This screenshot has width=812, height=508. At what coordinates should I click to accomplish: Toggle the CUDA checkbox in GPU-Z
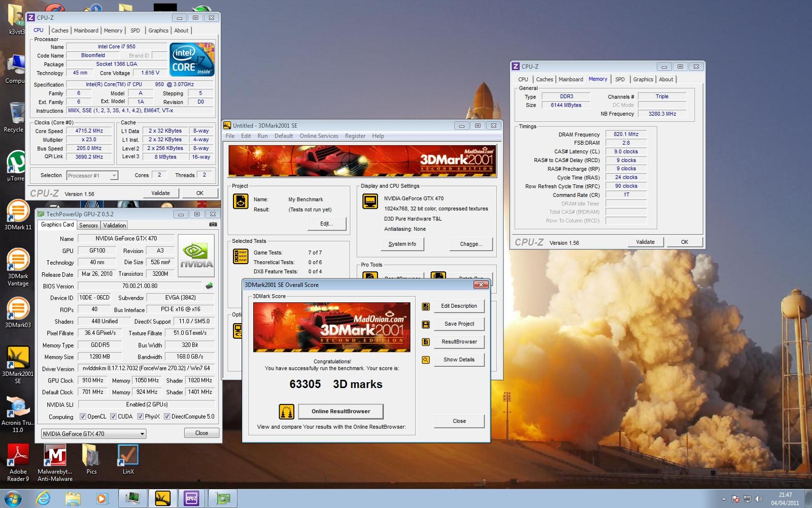[x=113, y=417]
